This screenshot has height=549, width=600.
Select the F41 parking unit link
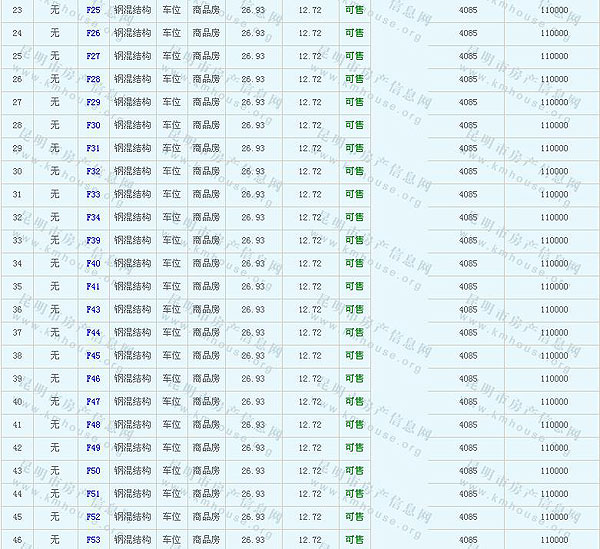pos(93,286)
